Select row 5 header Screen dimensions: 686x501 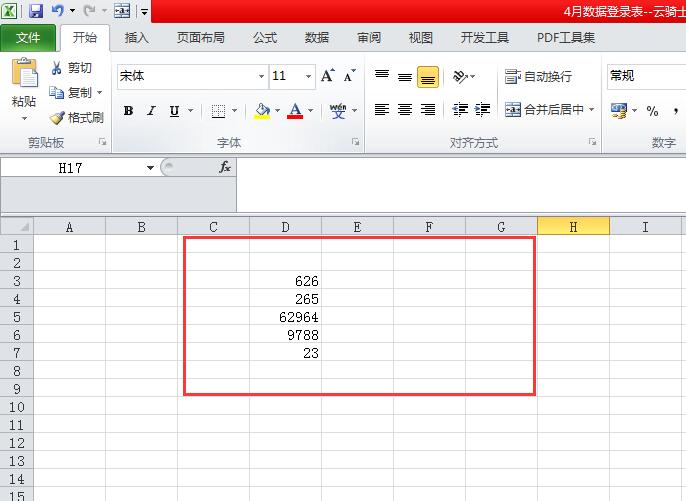17,316
